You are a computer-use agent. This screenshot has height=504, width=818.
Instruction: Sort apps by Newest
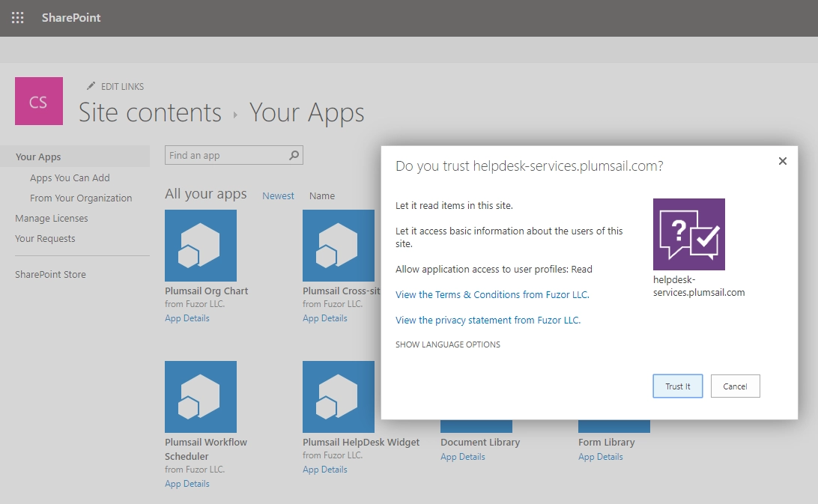pos(278,195)
